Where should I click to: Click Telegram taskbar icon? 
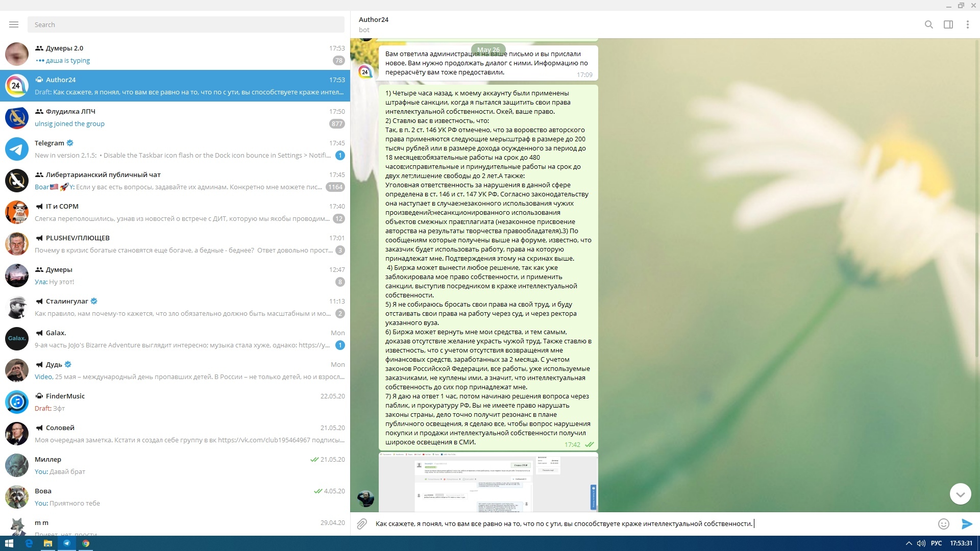click(x=67, y=543)
